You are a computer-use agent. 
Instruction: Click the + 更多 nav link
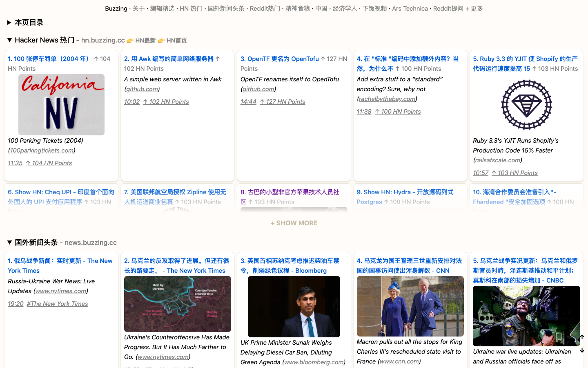coord(474,8)
